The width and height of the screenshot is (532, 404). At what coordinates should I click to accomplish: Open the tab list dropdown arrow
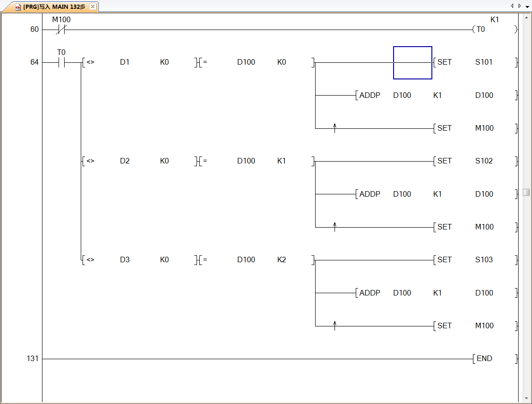[x=527, y=6]
